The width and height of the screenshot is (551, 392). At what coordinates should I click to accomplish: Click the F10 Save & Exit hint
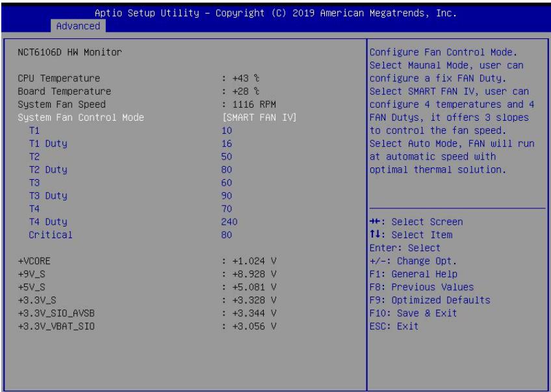pyautogui.click(x=413, y=313)
